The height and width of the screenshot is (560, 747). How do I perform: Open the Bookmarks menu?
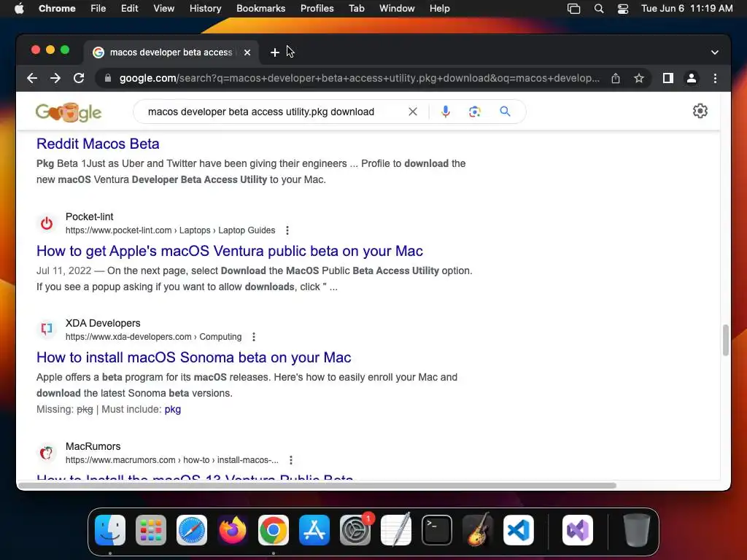[x=260, y=9]
